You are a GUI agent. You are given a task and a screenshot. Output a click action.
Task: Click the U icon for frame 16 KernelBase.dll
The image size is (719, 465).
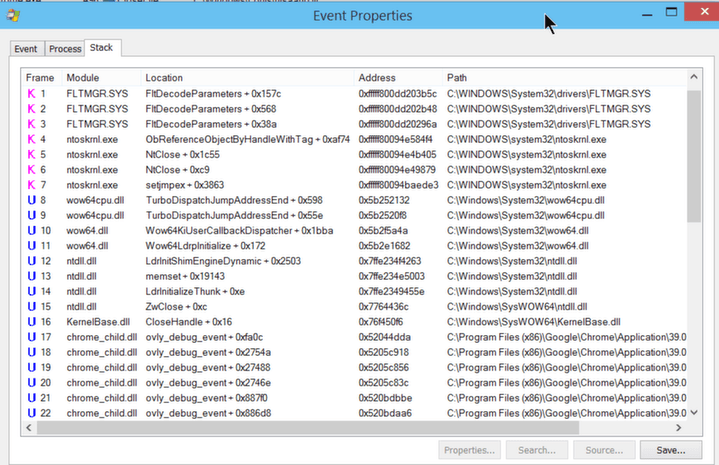pyautogui.click(x=31, y=322)
